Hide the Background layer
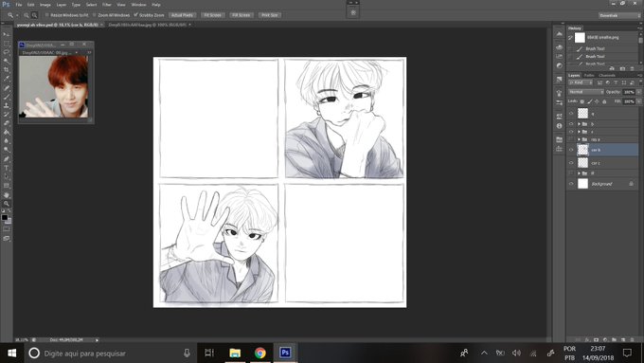 (x=571, y=184)
